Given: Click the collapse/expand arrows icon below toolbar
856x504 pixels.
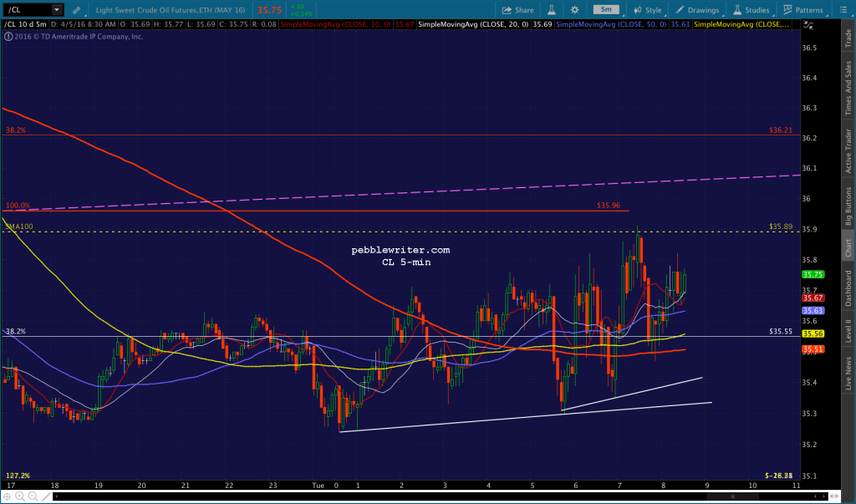Looking at the screenshot, I should 808,25.
